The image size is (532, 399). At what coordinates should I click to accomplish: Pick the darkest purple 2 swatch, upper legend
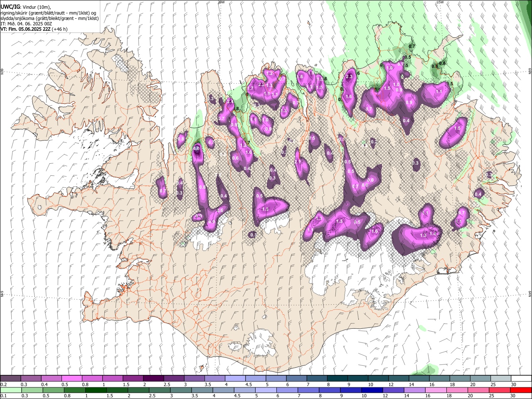pyautogui.click(x=153, y=379)
